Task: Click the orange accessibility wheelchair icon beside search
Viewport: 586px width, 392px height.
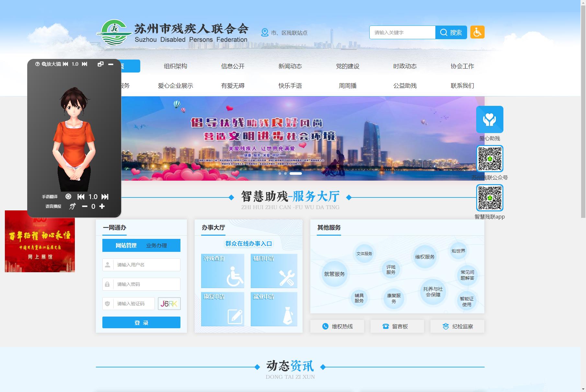Action: pyautogui.click(x=477, y=32)
